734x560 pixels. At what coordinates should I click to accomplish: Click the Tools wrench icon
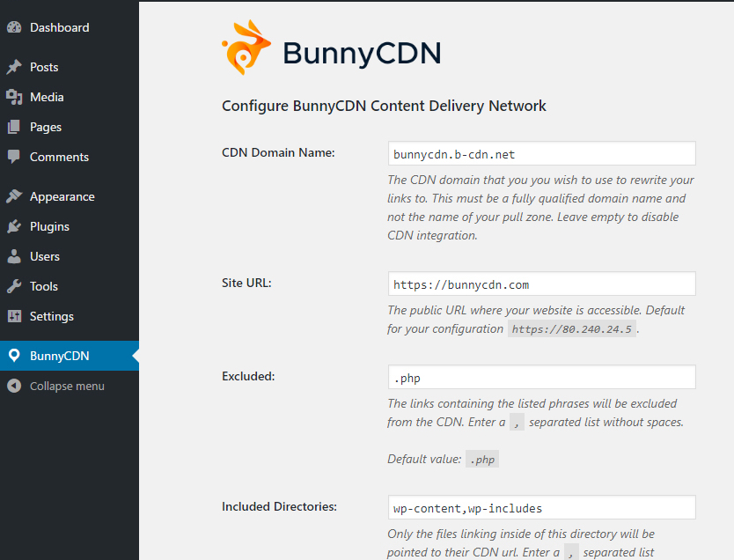(x=14, y=286)
